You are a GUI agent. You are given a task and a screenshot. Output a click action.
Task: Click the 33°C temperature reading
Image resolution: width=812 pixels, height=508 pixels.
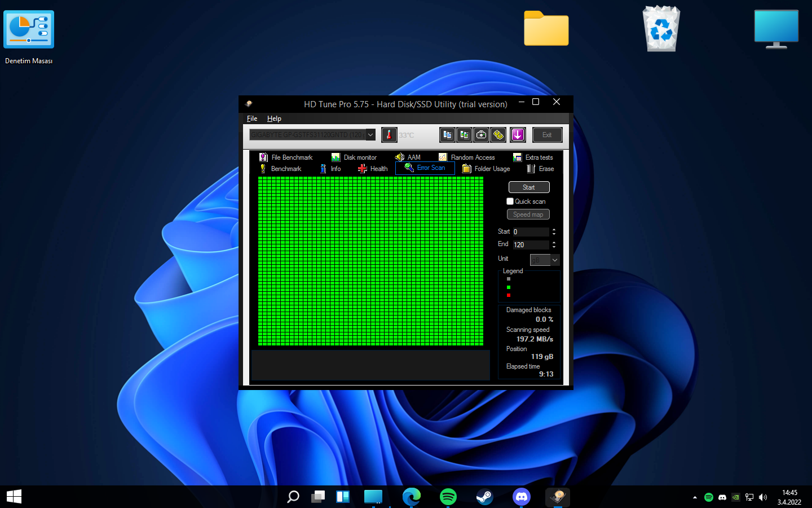(407, 135)
